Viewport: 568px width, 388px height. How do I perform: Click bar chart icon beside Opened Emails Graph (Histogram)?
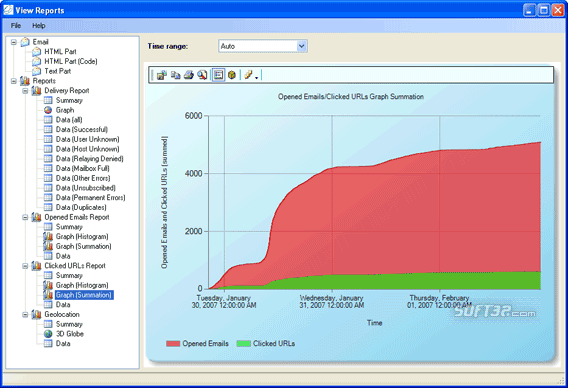pyautogui.click(x=48, y=236)
